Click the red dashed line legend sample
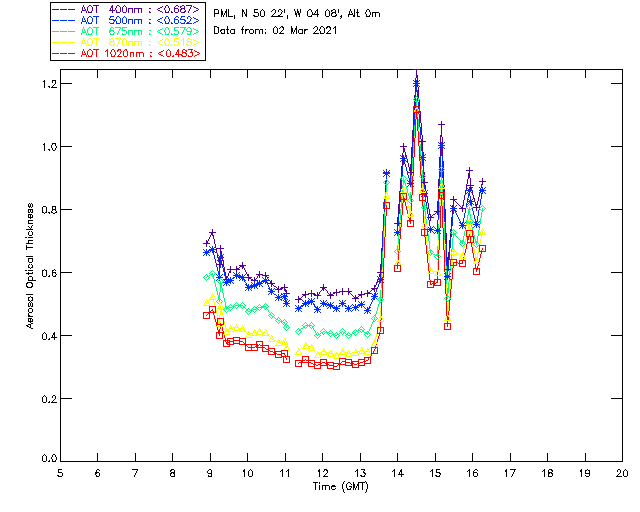Viewport: 640px width, 512px height. [64, 53]
